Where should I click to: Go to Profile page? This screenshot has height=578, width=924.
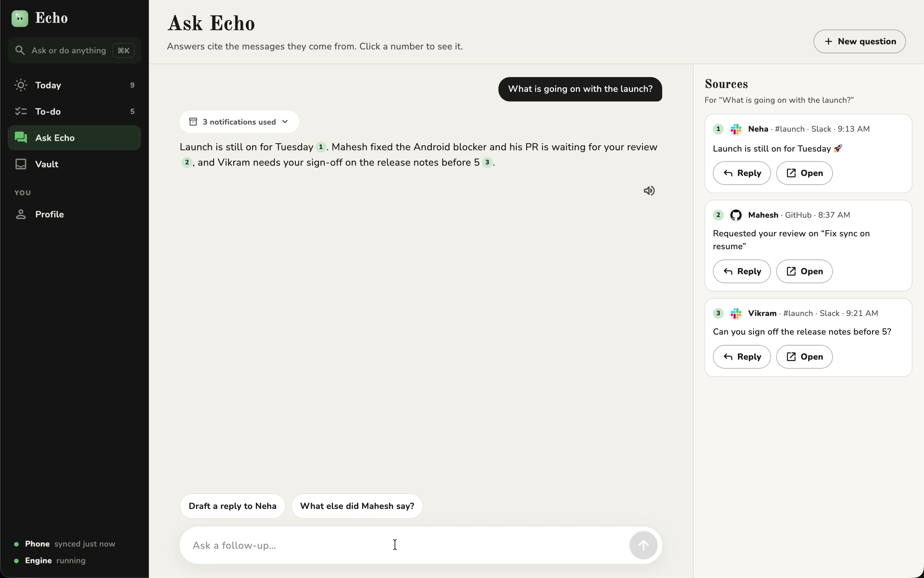74,214
